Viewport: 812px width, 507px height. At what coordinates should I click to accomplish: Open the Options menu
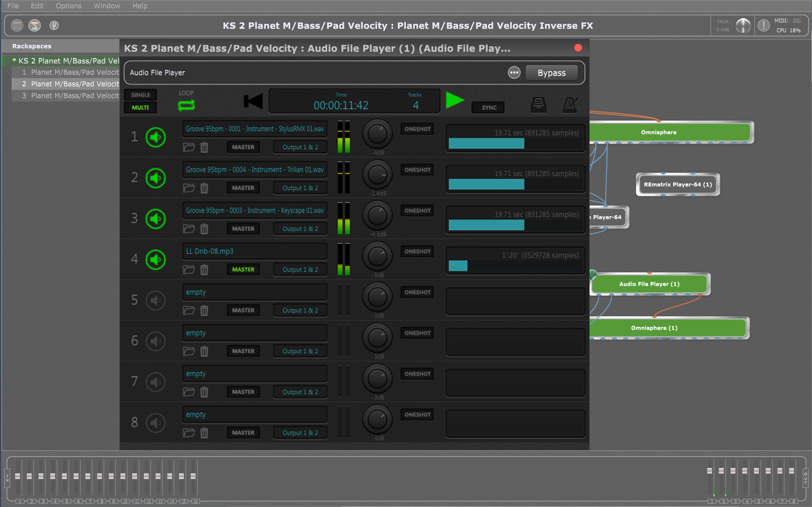click(x=68, y=6)
